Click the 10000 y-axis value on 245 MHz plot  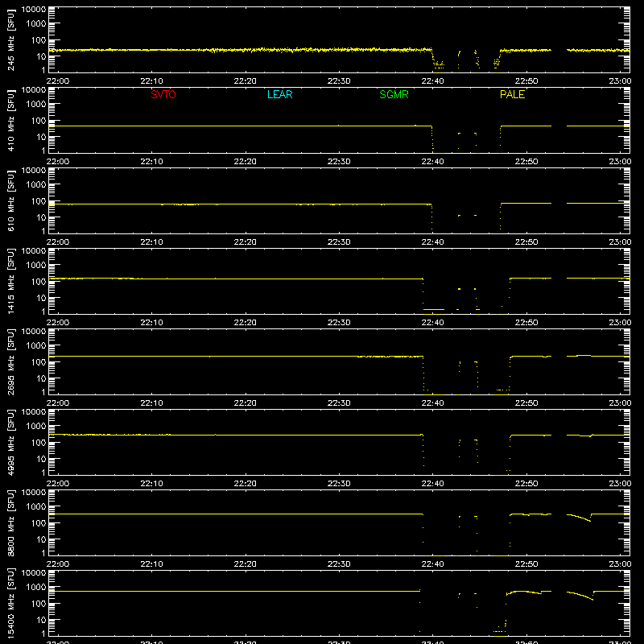pos(34,10)
